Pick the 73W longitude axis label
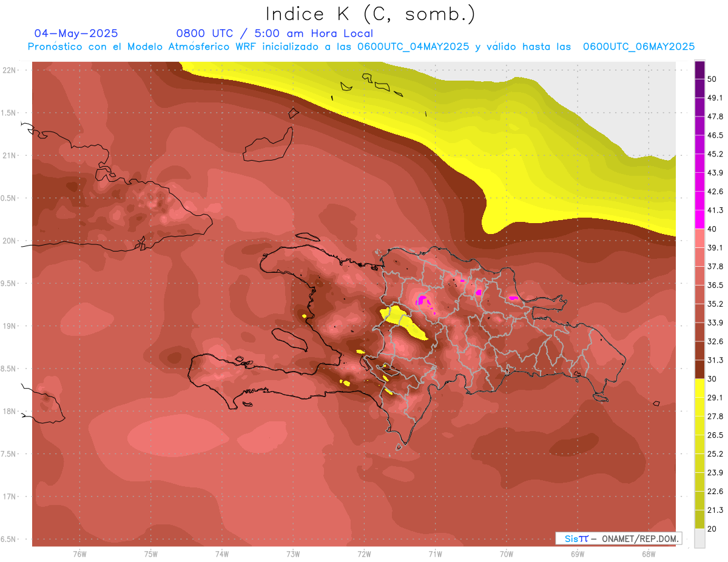The height and width of the screenshot is (562, 728). pos(293,554)
